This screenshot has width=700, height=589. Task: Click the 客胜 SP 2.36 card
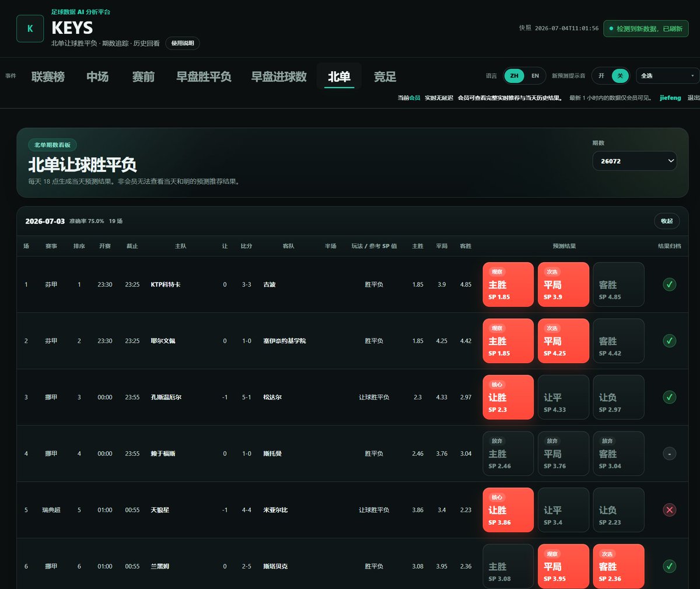[618, 566]
